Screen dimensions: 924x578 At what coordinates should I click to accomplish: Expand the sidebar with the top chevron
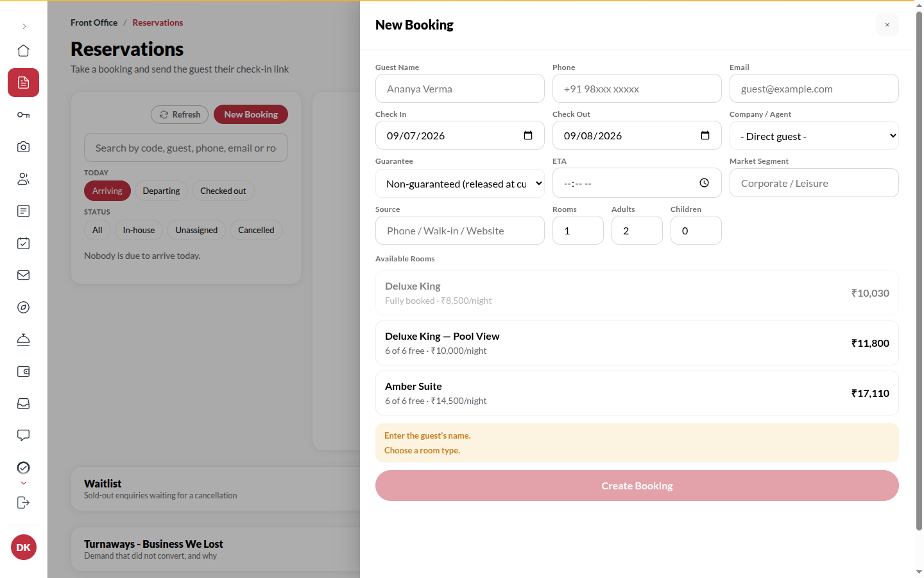click(24, 26)
